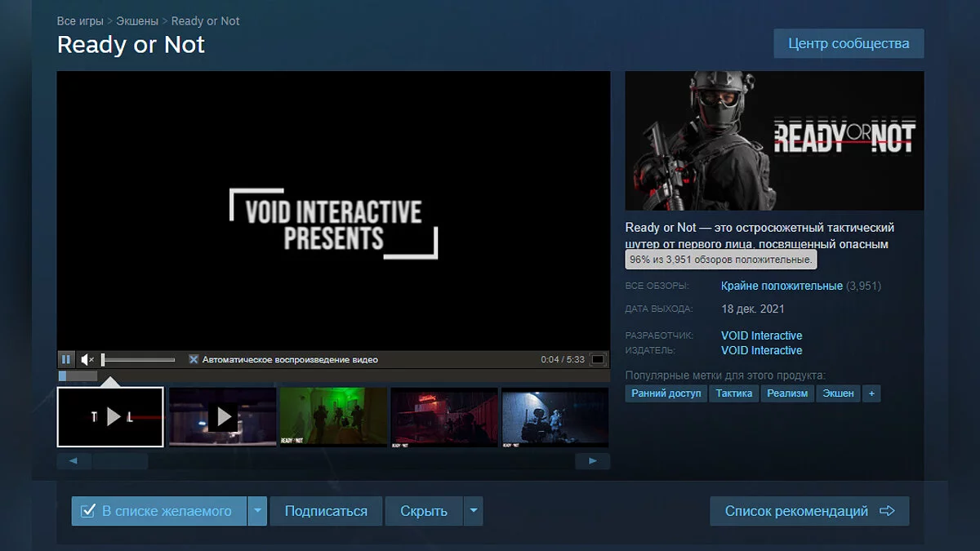
Task: Enter fullscreen video mode
Action: pos(598,359)
